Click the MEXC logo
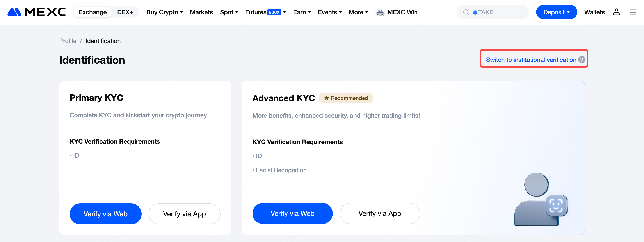The width and height of the screenshot is (644, 242). [37, 12]
